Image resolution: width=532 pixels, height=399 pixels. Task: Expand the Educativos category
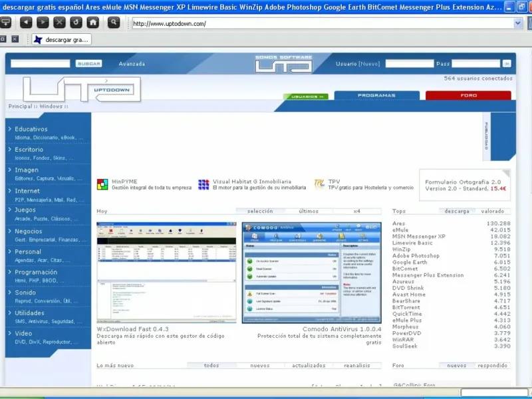[31, 129]
